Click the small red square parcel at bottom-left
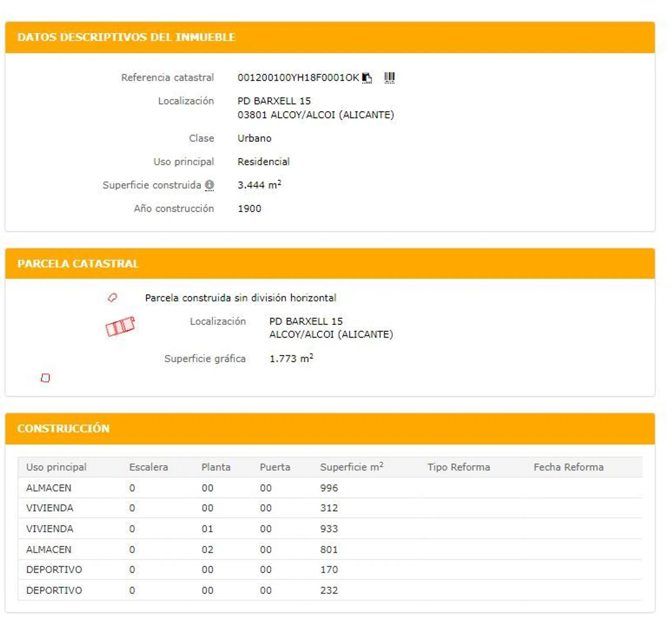 click(x=45, y=378)
